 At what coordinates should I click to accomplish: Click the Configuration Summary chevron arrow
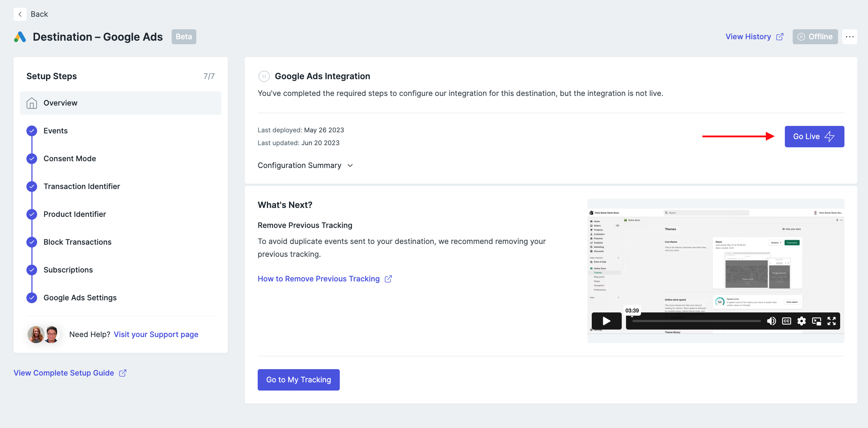click(x=350, y=165)
